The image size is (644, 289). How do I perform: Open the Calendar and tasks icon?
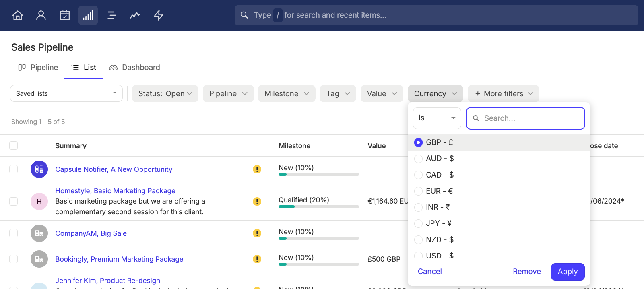tap(65, 15)
